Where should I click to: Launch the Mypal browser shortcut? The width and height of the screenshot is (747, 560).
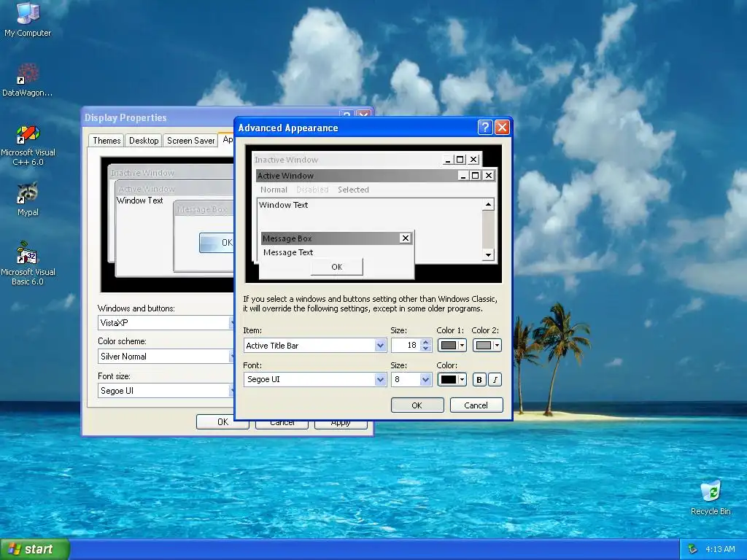(28, 199)
